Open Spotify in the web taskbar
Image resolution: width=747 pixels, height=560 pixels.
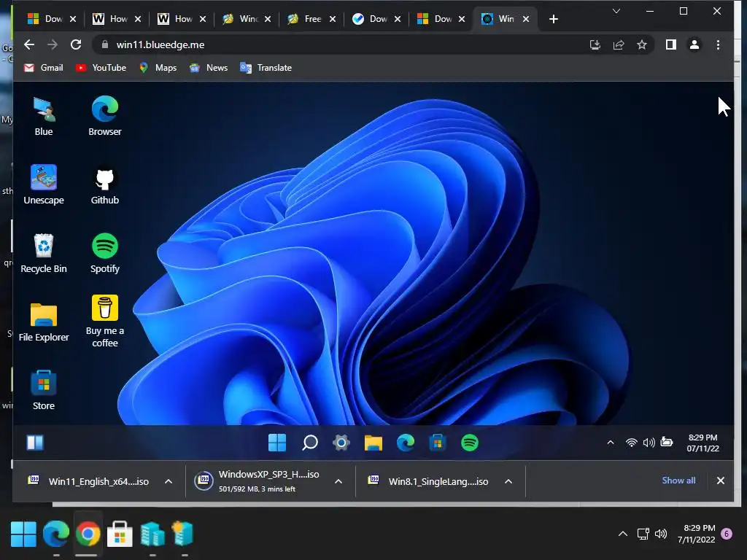point(470,443)
